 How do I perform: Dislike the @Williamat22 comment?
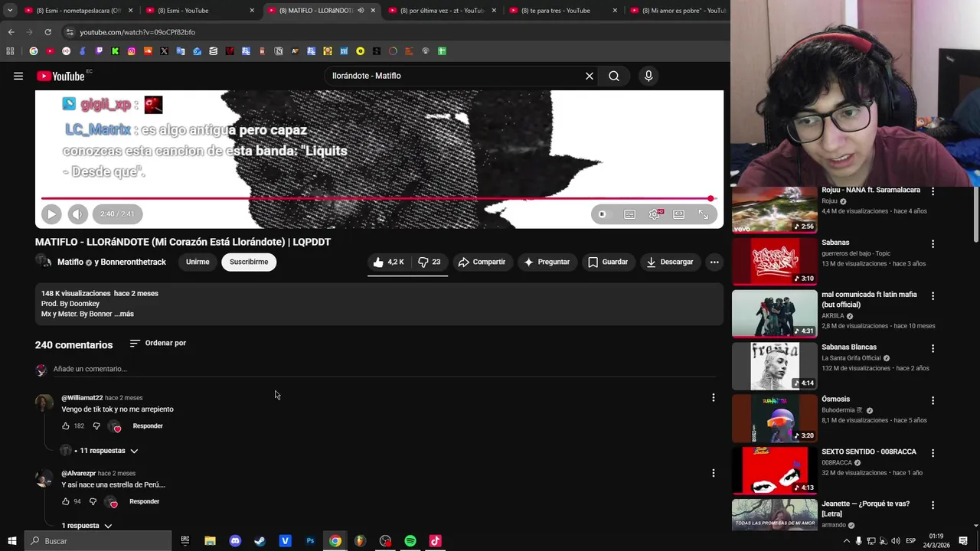[x=96, y=425]
